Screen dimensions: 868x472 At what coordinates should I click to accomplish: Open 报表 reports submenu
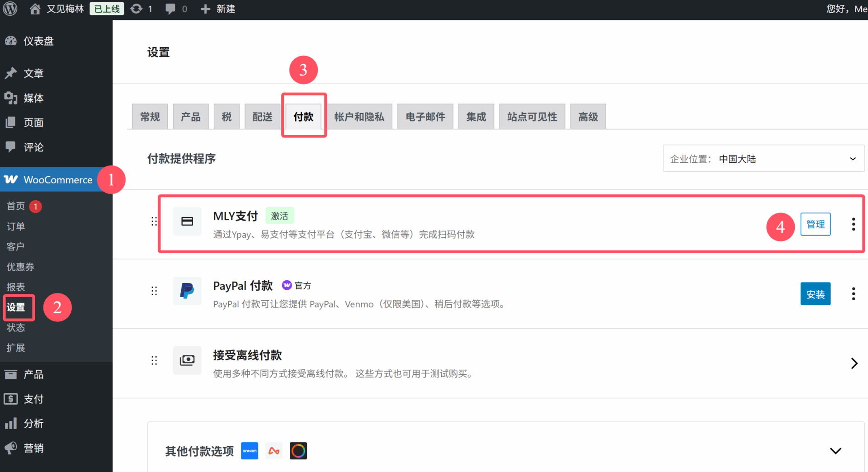click(16, 287)
